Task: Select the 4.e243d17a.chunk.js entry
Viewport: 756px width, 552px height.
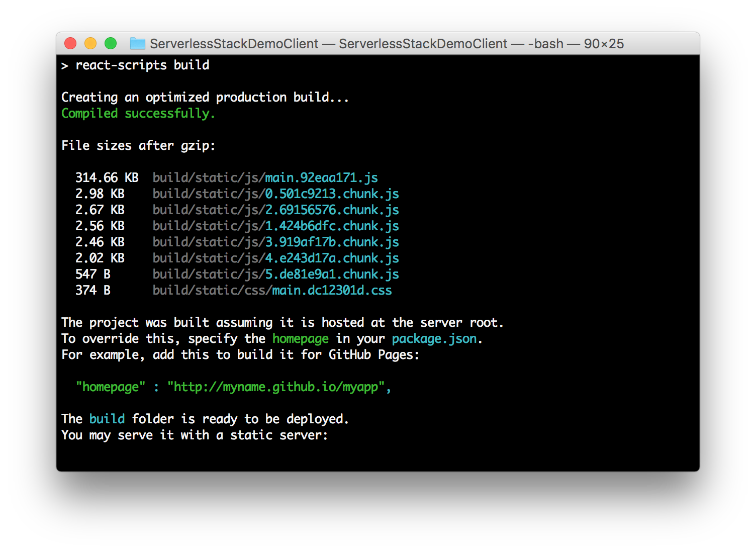Action: pos(275,258)
